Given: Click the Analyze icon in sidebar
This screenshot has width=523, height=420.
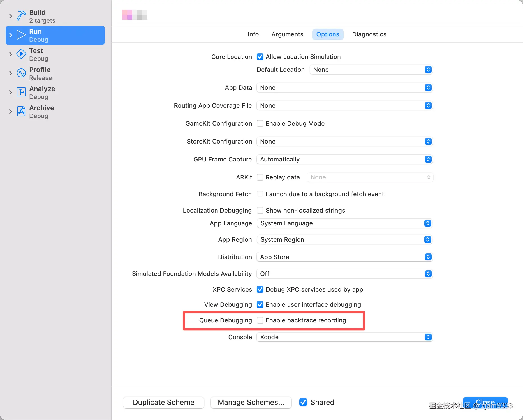Looking at the screenshot, I should (x=21, y=92).
